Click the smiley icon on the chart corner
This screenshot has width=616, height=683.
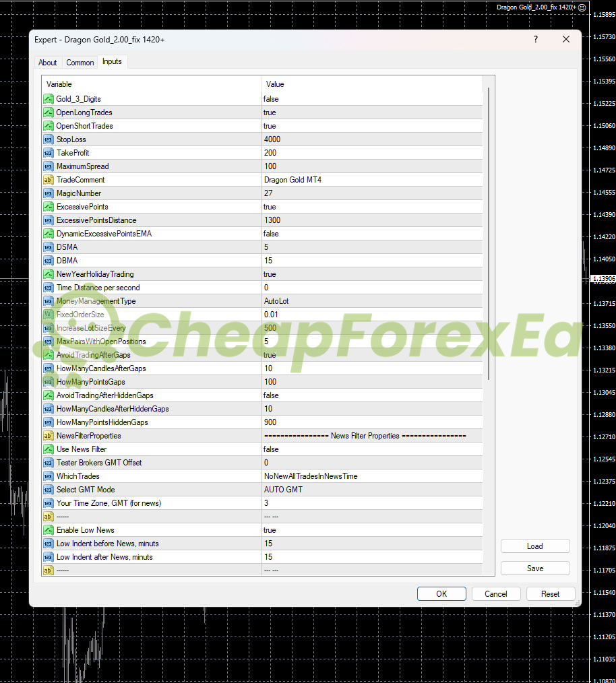pyautogui.click(x=582, y=7)
